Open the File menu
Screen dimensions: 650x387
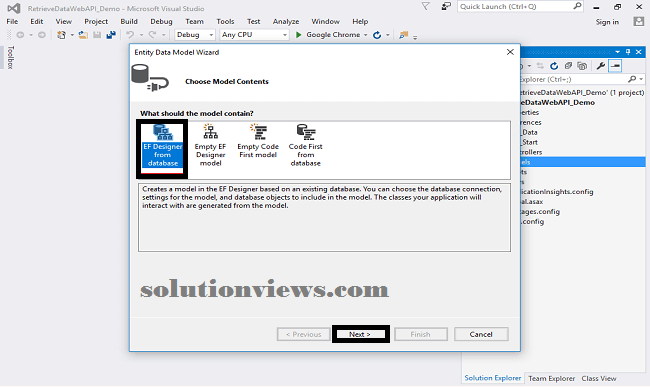12,22
